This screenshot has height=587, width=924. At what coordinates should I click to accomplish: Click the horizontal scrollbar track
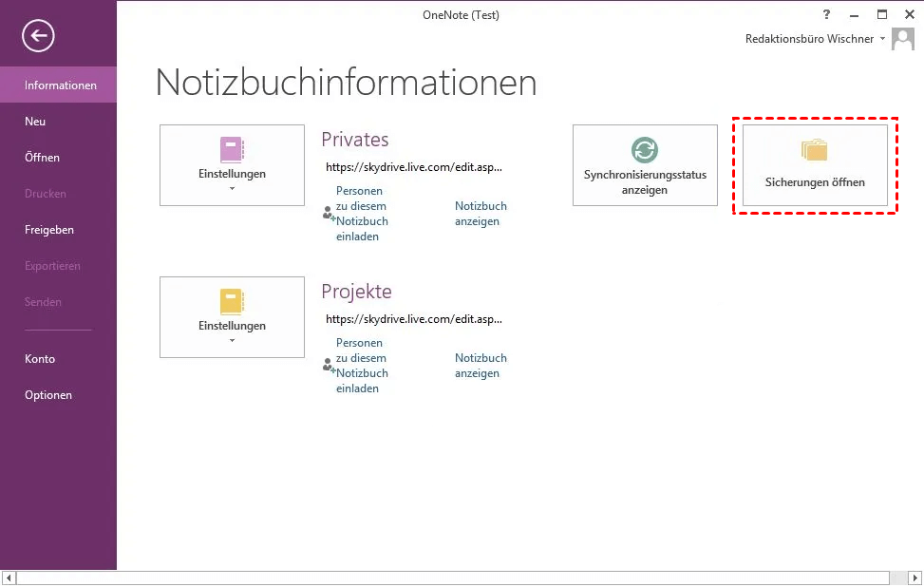coord(453,578)
